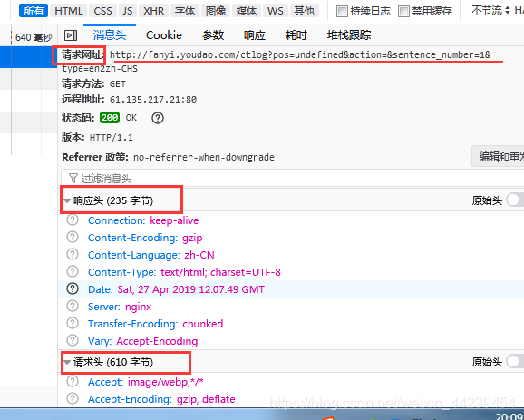Click the chunked Transfer-Encoding value
Viewport: 524px width, 420px height.
(x=203, y=324)
